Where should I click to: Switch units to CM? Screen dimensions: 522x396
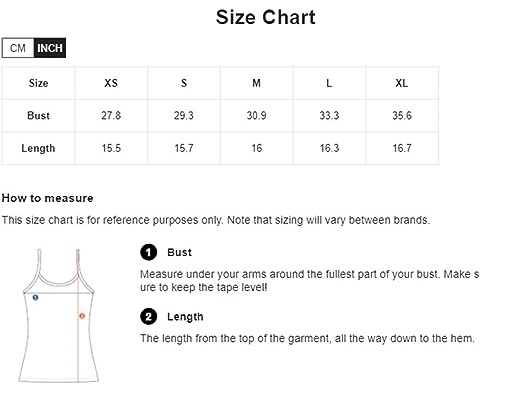(18, 48)
